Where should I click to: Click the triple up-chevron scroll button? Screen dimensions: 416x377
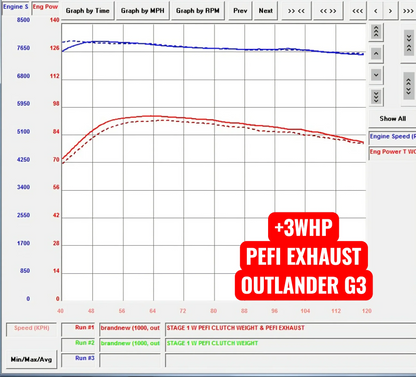coord(376,32)
